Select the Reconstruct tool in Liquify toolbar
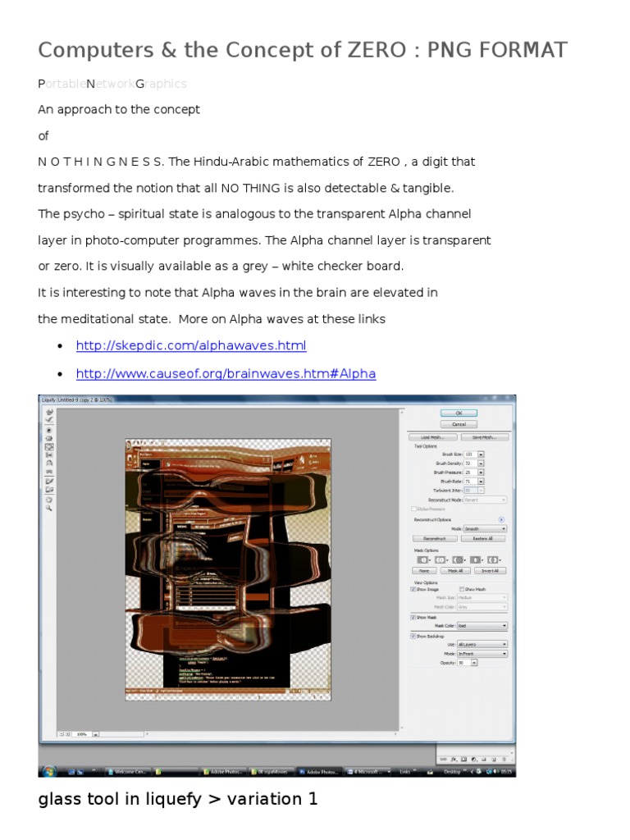The image size is (630, 840). point(49,419)
